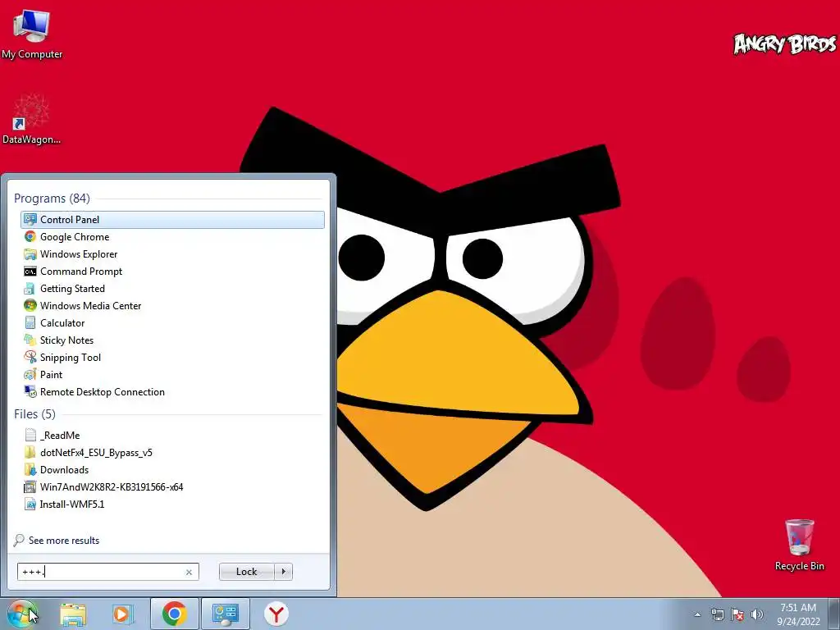This screenshot has height=630, width=840.
Task: Click the Files (5) group header
Action: (34, 414)
